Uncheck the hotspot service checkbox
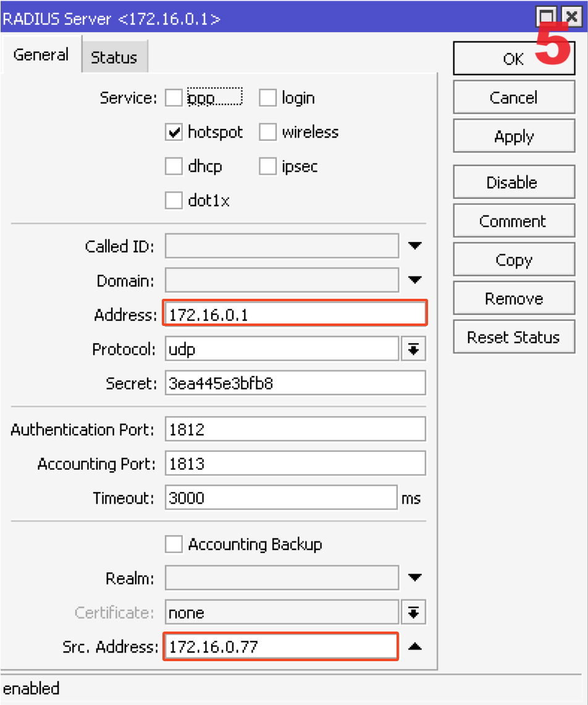 point(174,132)
